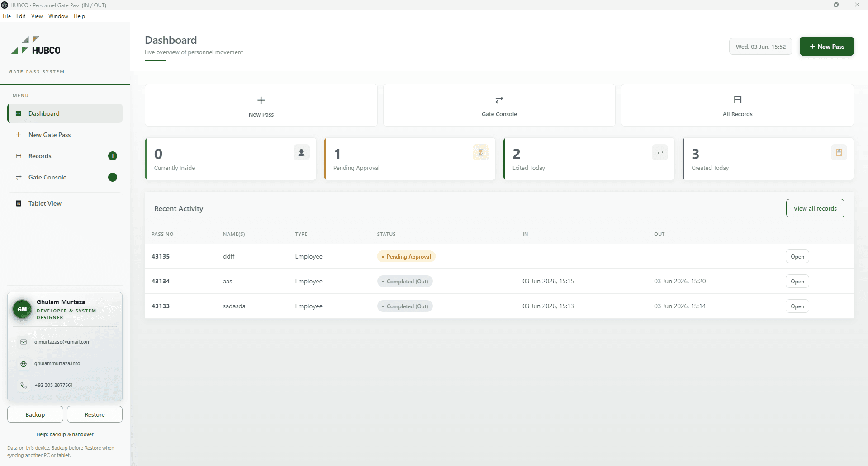Click return arrow icon on Exited Today card
This screenshot has height=466, width=868.
[x=660, y=153]
